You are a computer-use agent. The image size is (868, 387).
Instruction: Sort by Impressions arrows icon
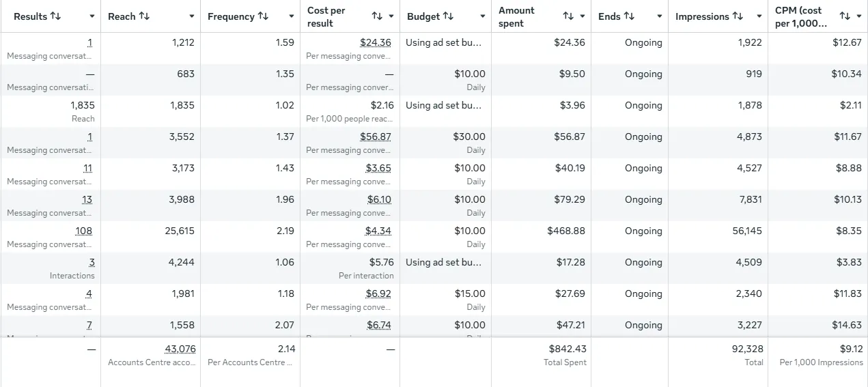click(738, 16)
